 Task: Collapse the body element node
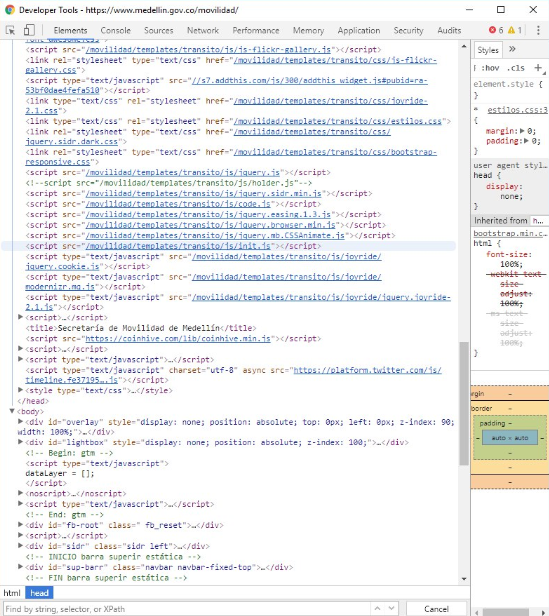coord(12,411)
